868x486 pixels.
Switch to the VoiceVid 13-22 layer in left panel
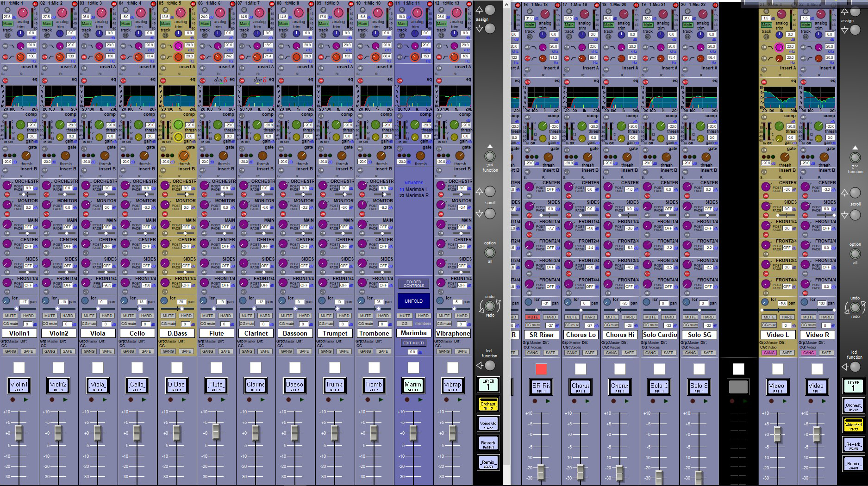488,424
